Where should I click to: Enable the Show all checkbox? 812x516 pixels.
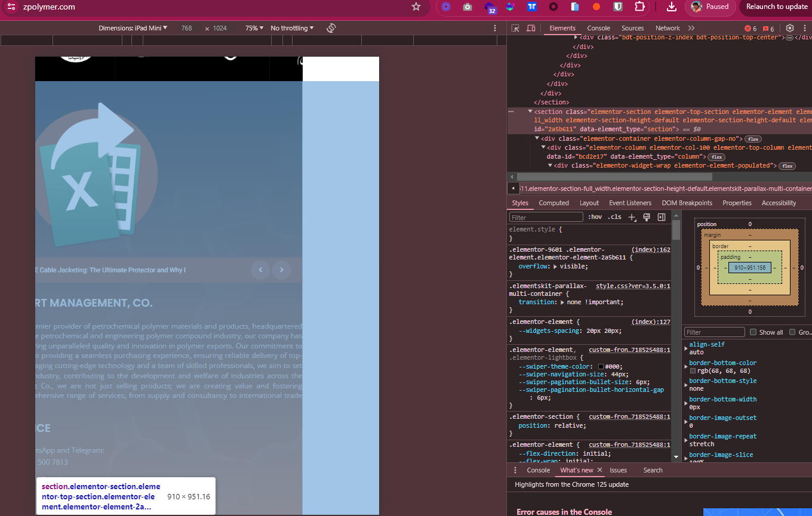click(753, 332)
